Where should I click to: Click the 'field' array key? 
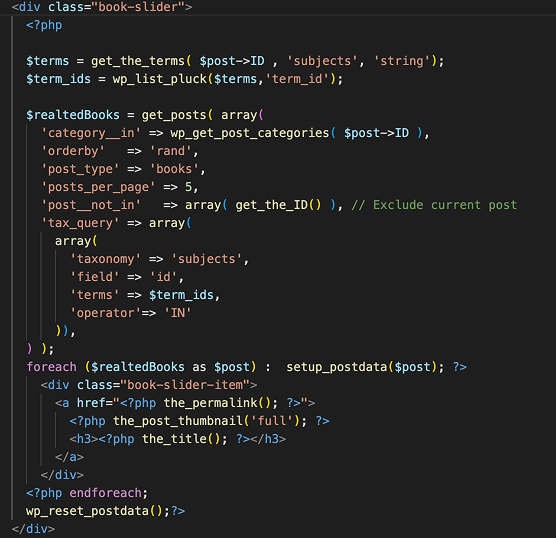point(95,277)
